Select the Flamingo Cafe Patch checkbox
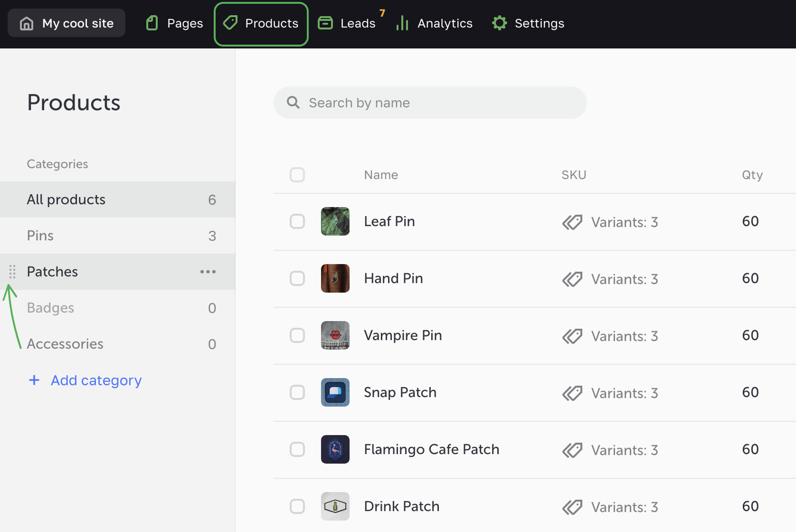The height and width of the screenshot is (532, 796). [297, 449]
